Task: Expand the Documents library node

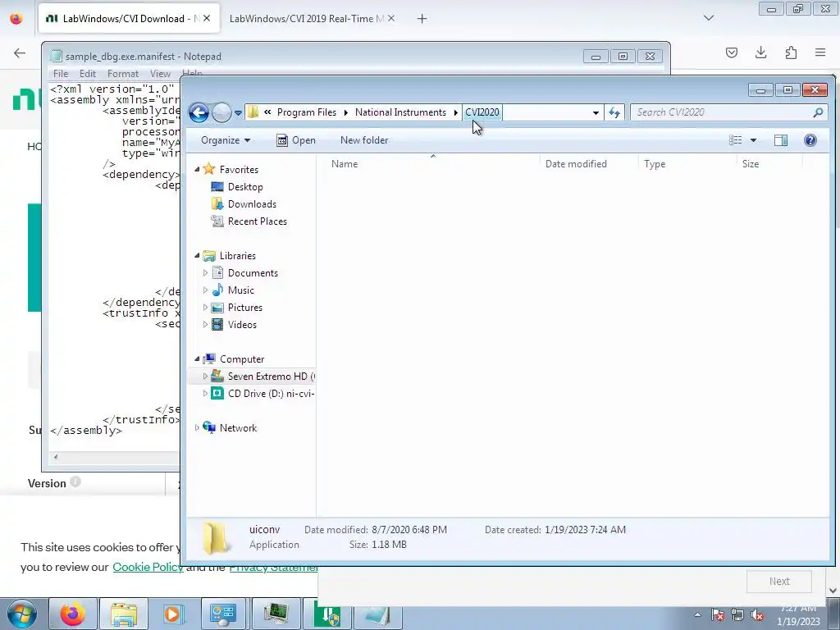Action: [205, 273]
